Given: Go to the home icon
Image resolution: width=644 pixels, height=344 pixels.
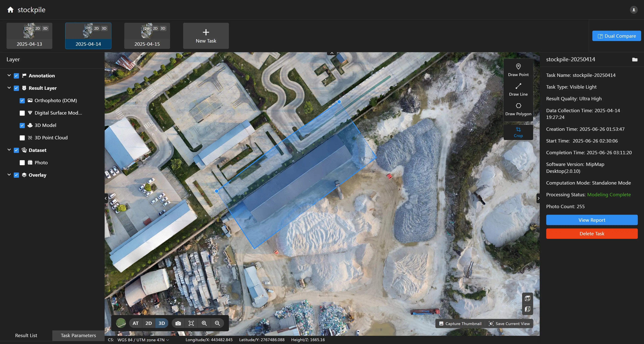Looking at the screenshot, I should 10,10.
